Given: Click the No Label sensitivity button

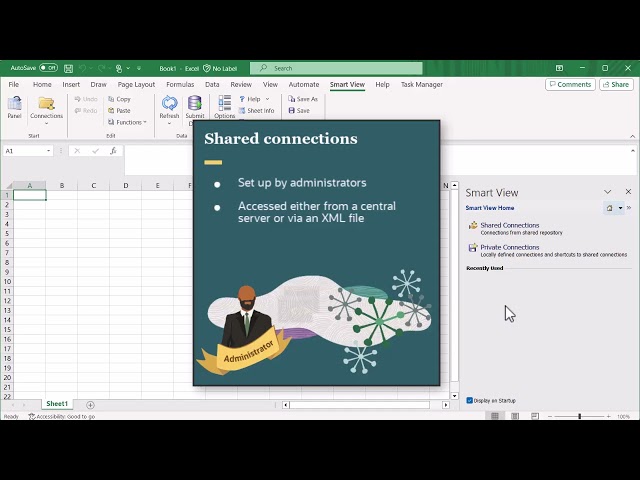Looking at the screenshot, I should [x=220, y=69].
